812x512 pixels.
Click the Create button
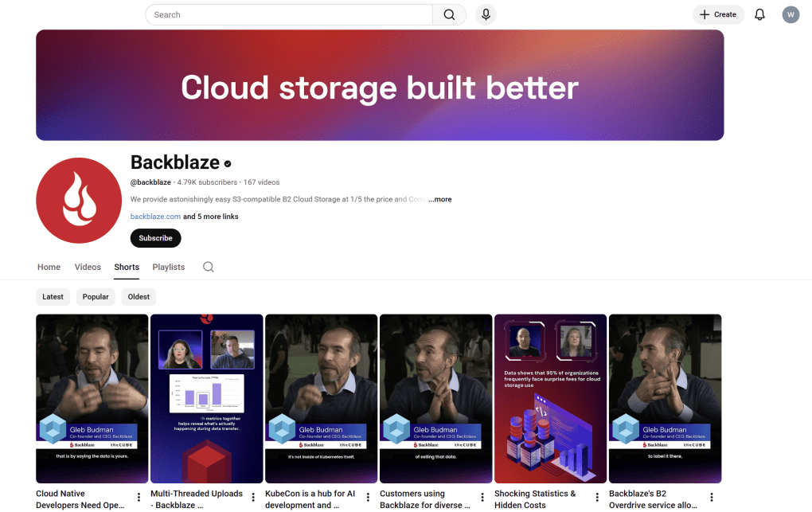[x=718, y=14]
